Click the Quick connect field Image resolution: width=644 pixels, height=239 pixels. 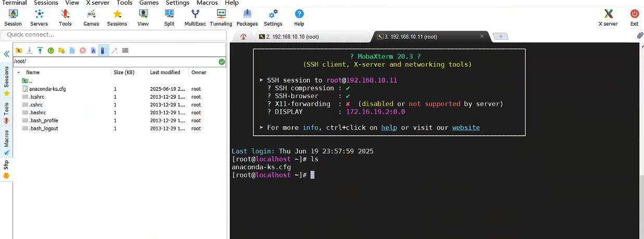114,35
